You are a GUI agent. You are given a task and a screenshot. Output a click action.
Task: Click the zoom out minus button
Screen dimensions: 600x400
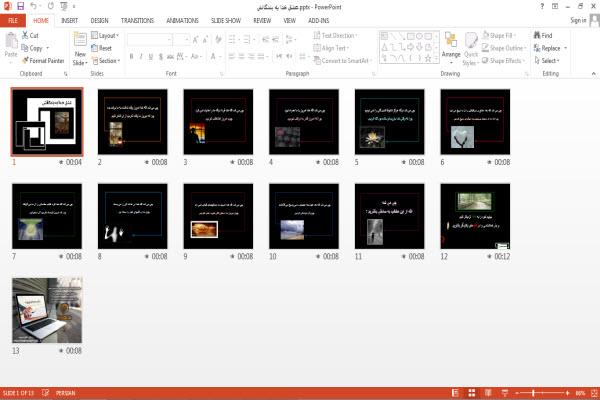pyautogui.click(x=517, y=393)
